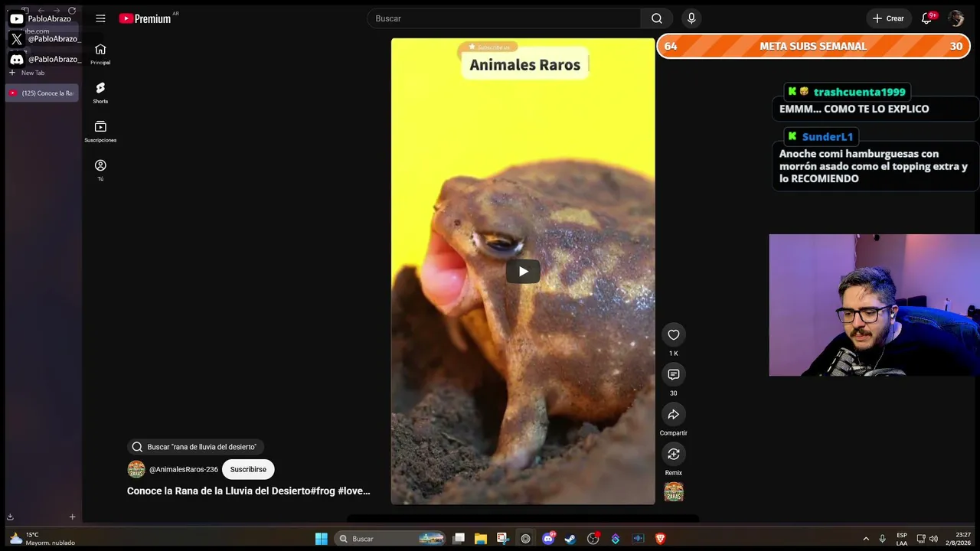Image resolution: width=980 pixels, height=551 pixels.
Task: Like the Short with heart icon
Action: [674, 334]
